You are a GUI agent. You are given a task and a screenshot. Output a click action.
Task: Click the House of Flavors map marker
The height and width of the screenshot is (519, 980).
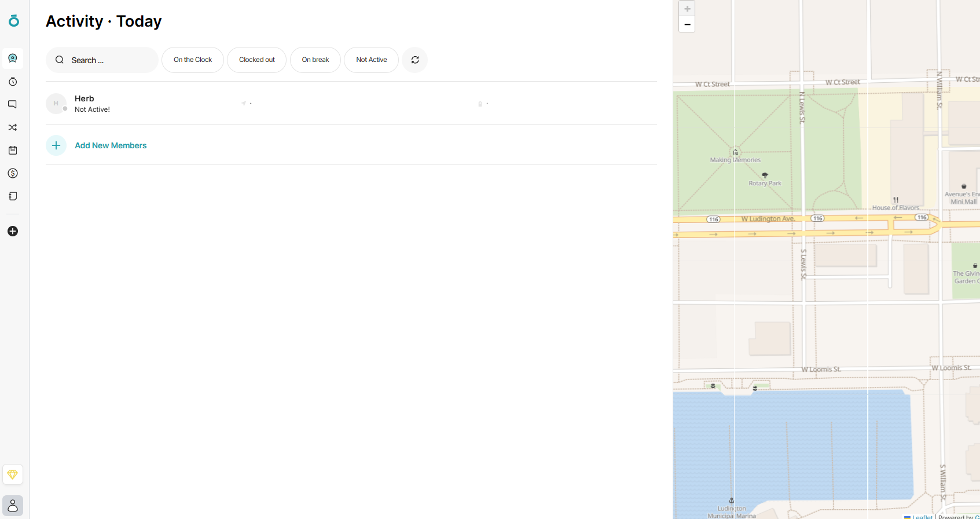[x=895, y=200]
